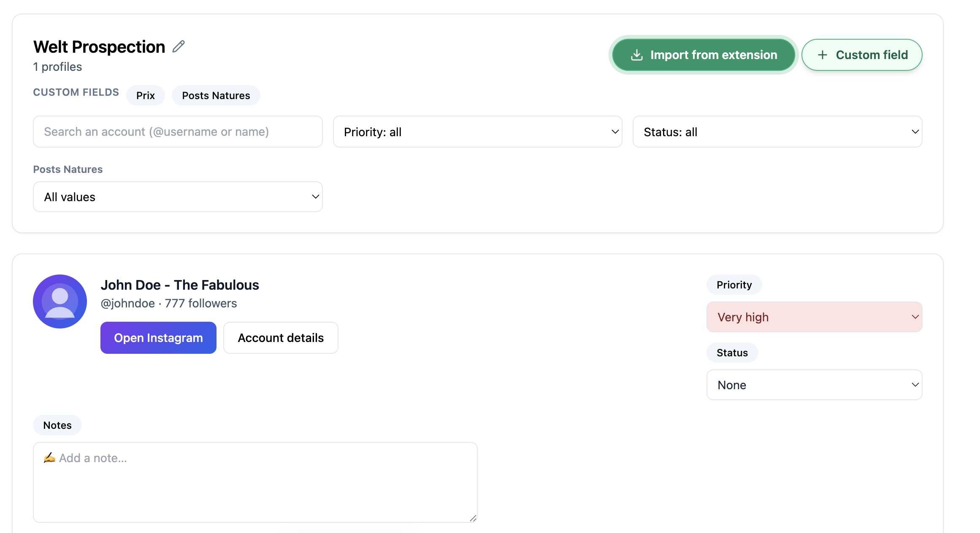
Task: Change the Very high priority selector
Action: click(814, 317)
